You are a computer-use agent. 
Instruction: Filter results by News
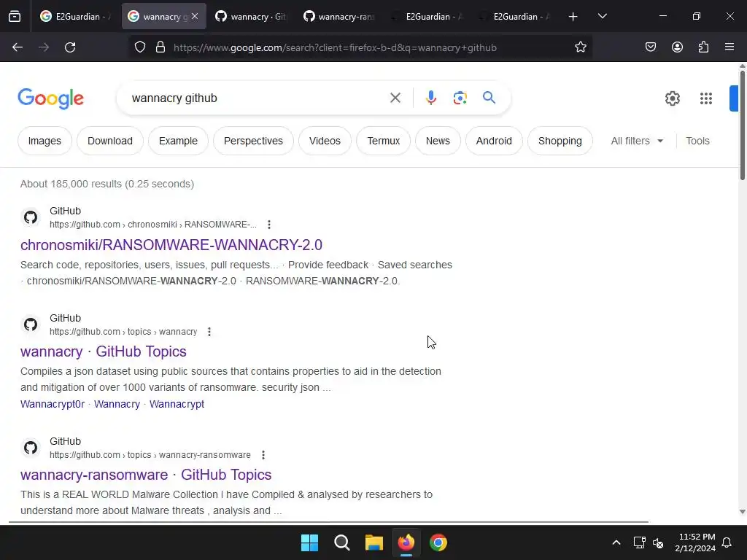pyautogui.click(x=438, y=141)
